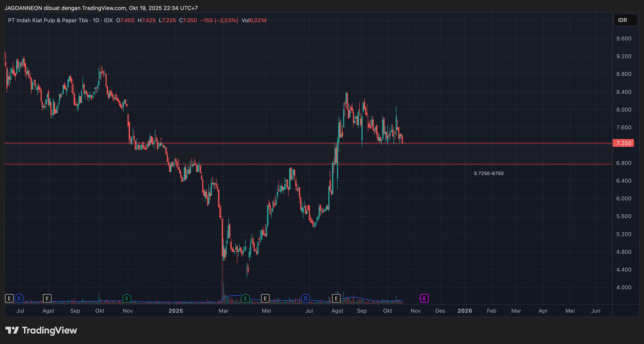Click the earnings marker above Agst 2025

click(336, 298)
